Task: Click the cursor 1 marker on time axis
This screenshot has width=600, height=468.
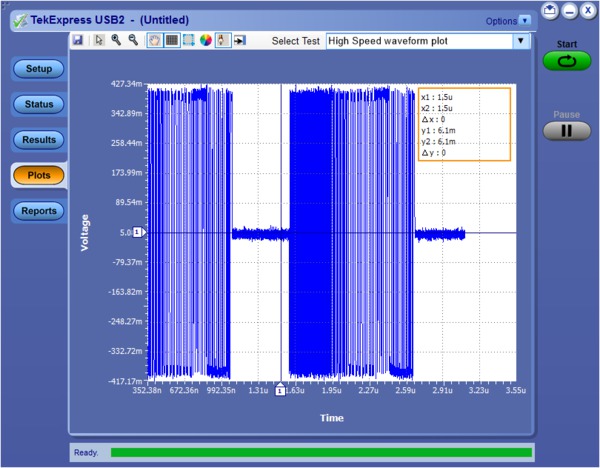Action: (x=280, y=389)
